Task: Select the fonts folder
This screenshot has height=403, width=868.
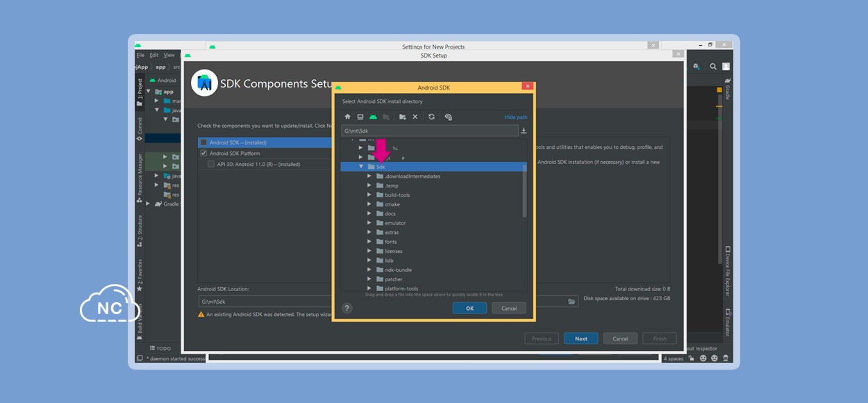Action: click(x=391, y=242)
